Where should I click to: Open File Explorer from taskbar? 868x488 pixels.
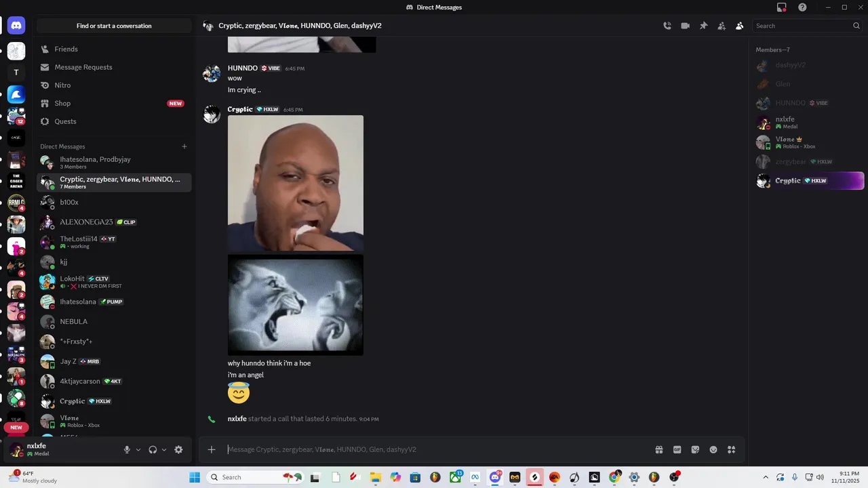coord(375,477)
